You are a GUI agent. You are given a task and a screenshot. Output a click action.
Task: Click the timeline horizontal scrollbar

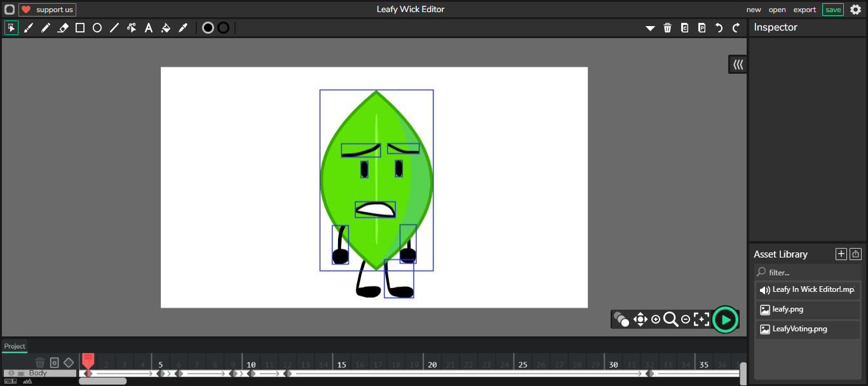click(x=102, y=382)
